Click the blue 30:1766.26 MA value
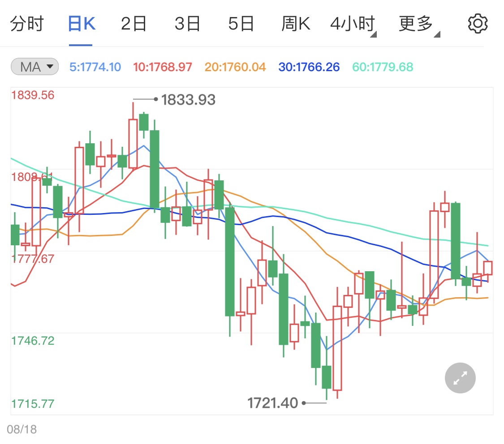This screenshot has height=444, width=504. 309,66
